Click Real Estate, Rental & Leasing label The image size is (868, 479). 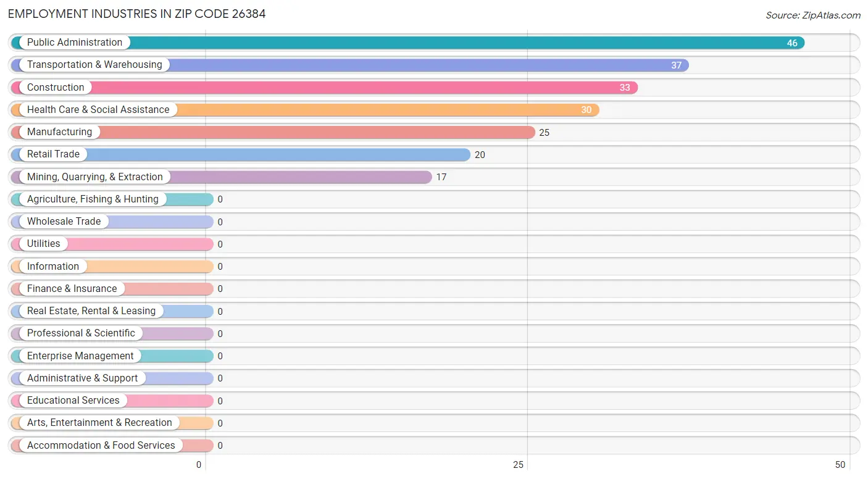coord(91,311)
